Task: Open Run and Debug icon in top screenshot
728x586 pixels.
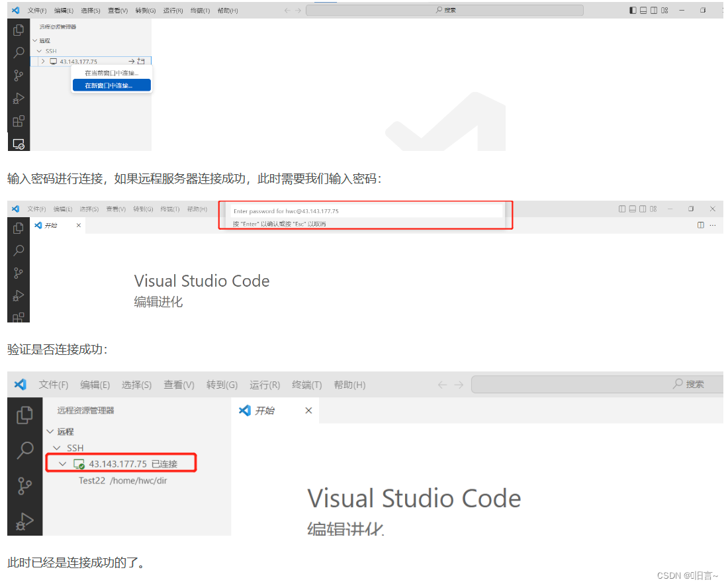Action: [x=19, y=99]
